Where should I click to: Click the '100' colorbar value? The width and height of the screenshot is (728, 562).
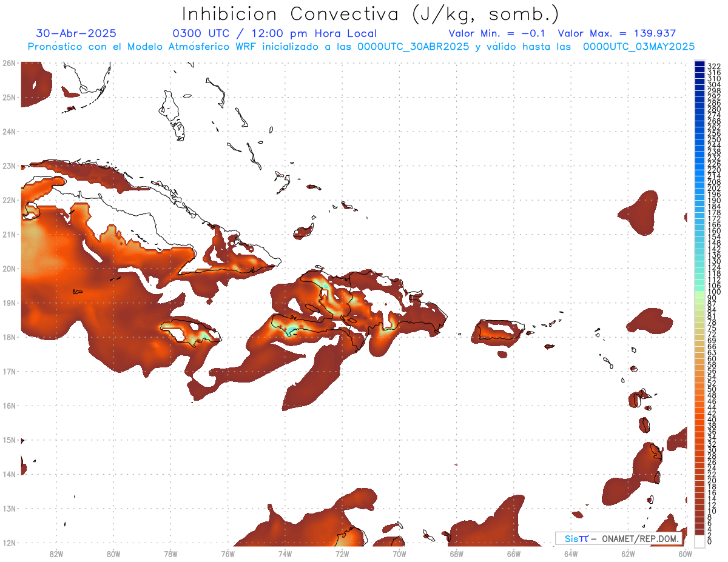(714, 292)
